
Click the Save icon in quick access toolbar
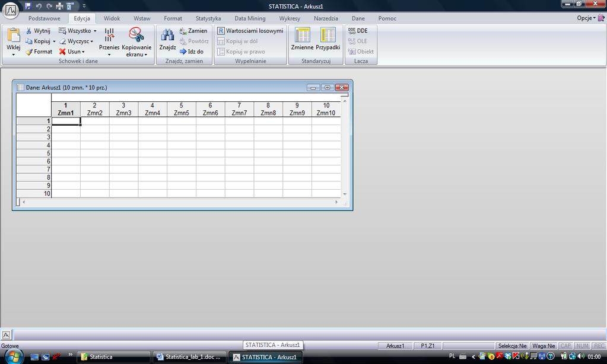tap(28, 6)
